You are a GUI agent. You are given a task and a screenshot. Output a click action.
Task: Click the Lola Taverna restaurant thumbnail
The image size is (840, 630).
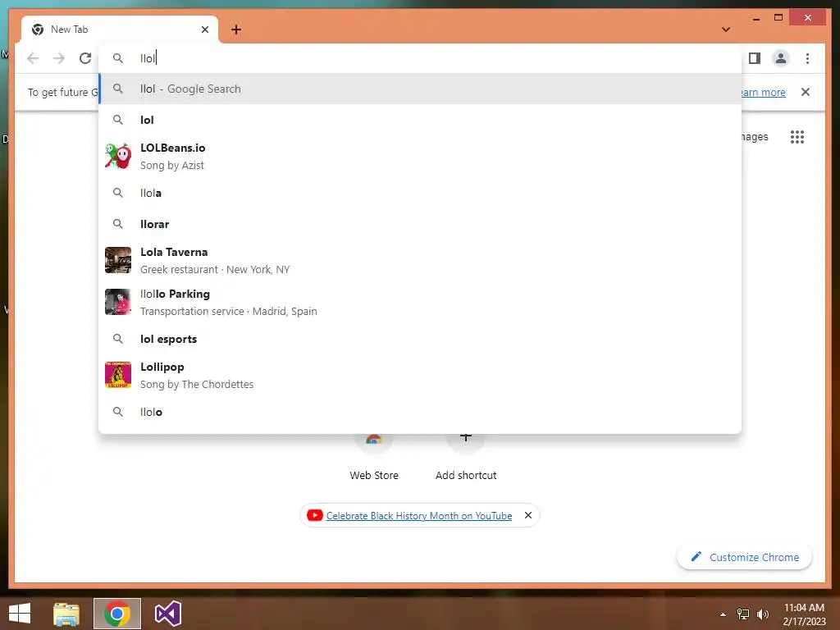tap(118, 260)
